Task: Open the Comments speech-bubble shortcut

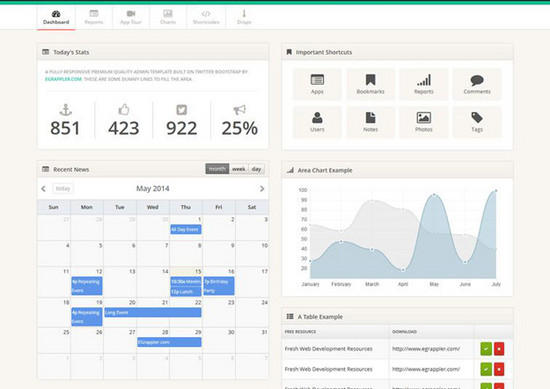Action: pos(477,84)
